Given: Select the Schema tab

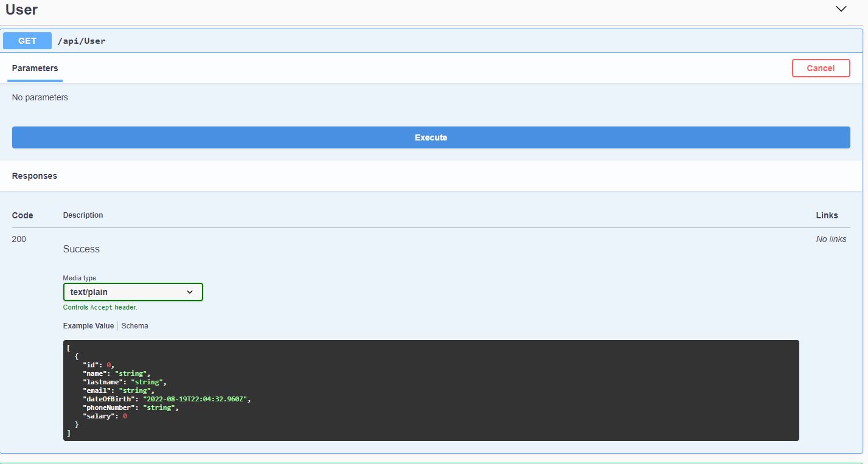Looking at the screenshot, I should pos(134,325).
